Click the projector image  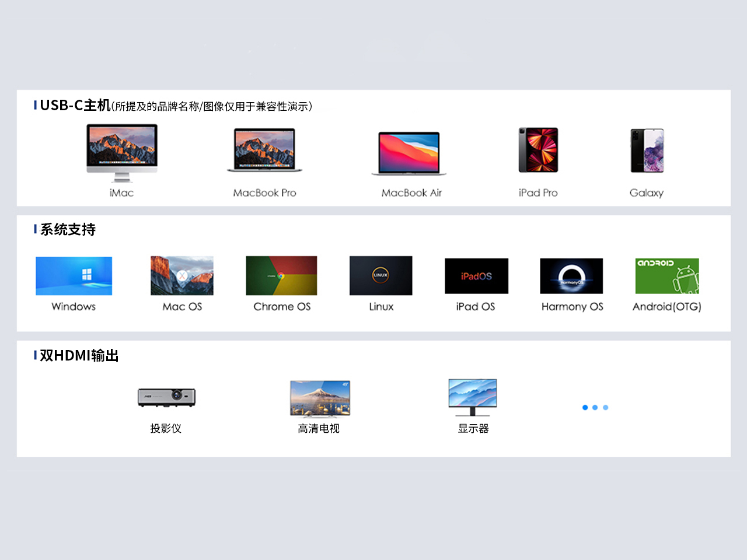[166, 397]
